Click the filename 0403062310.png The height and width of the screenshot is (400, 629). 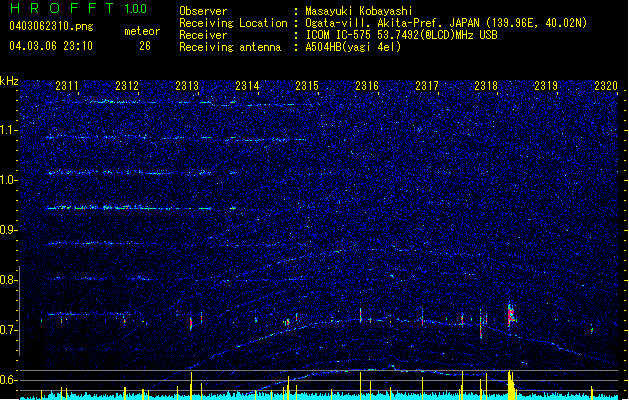(51, 26)
